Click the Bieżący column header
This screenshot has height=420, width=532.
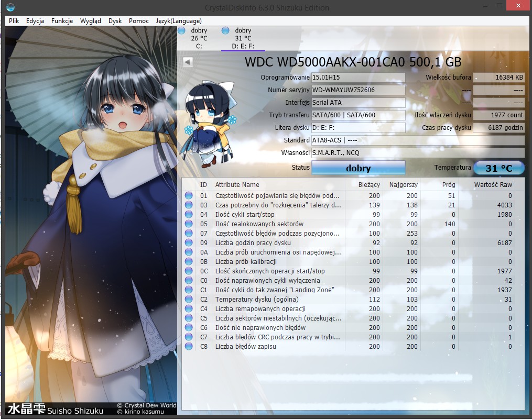pos(364,185)
